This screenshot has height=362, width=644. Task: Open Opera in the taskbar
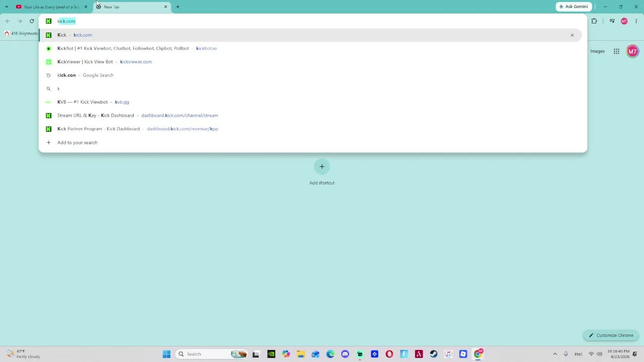(389, 354)
